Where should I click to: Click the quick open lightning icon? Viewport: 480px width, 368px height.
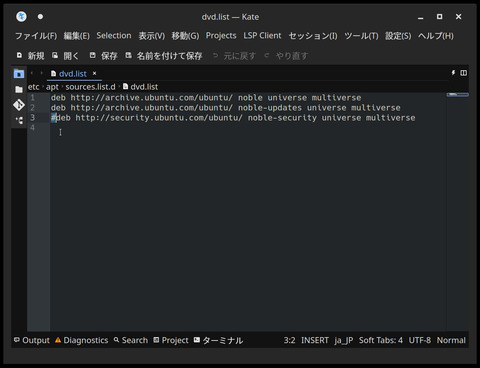coord(453,73)
